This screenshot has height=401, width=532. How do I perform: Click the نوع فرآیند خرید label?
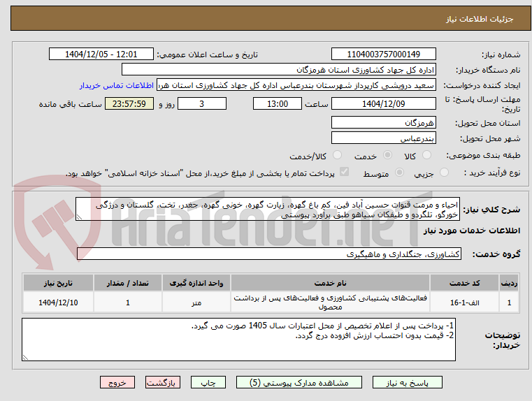pos(492,173)
